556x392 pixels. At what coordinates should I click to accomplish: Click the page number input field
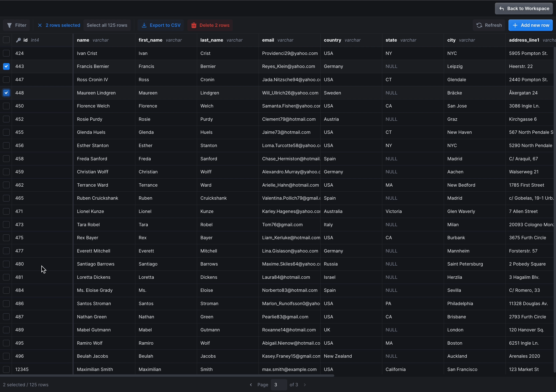[x=279, y=385]
